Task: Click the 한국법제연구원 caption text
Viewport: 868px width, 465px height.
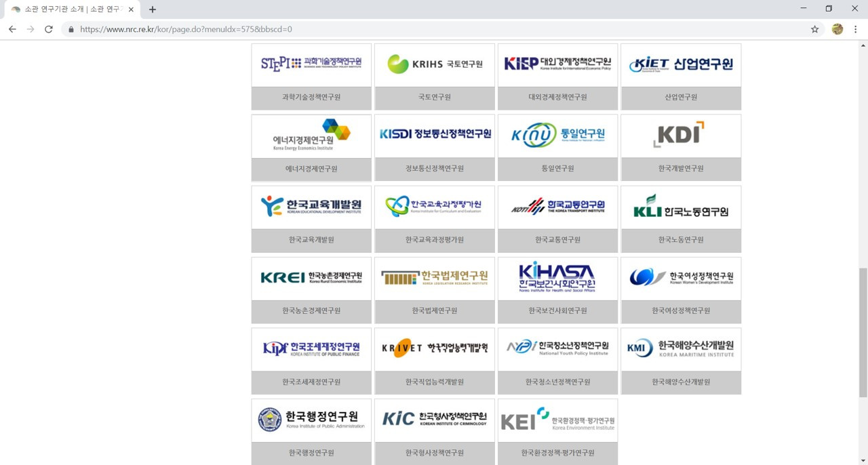Action: tap(435, 310)
